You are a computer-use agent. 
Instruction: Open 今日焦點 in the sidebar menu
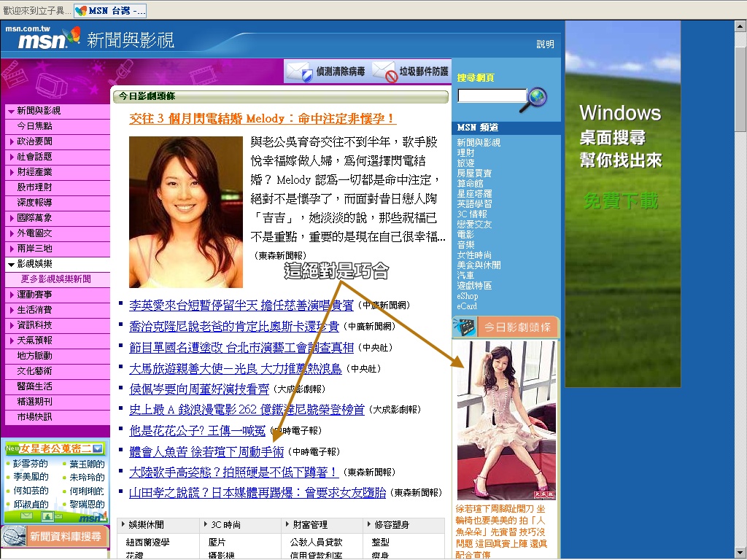[34, 126]
